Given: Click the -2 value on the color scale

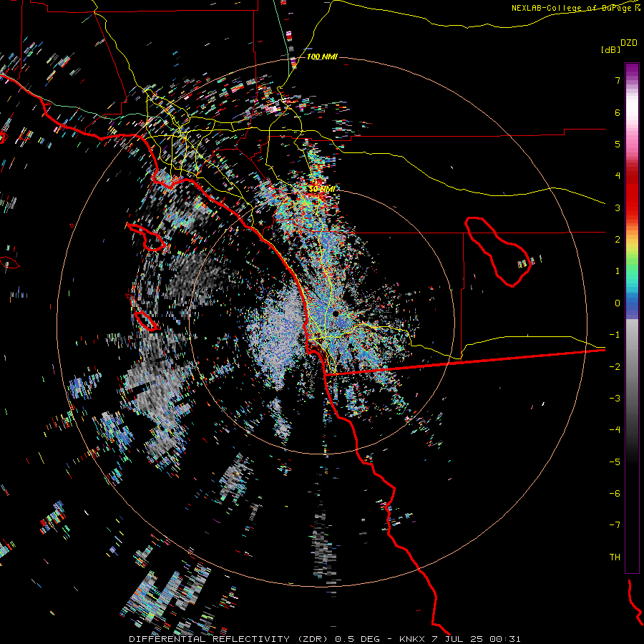Looking at the screenshot, I should (x=615, y=367).
